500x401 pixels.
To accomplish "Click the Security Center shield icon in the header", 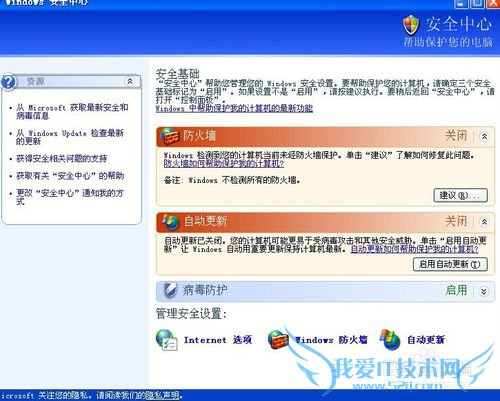I will click(x=411, y=25).
